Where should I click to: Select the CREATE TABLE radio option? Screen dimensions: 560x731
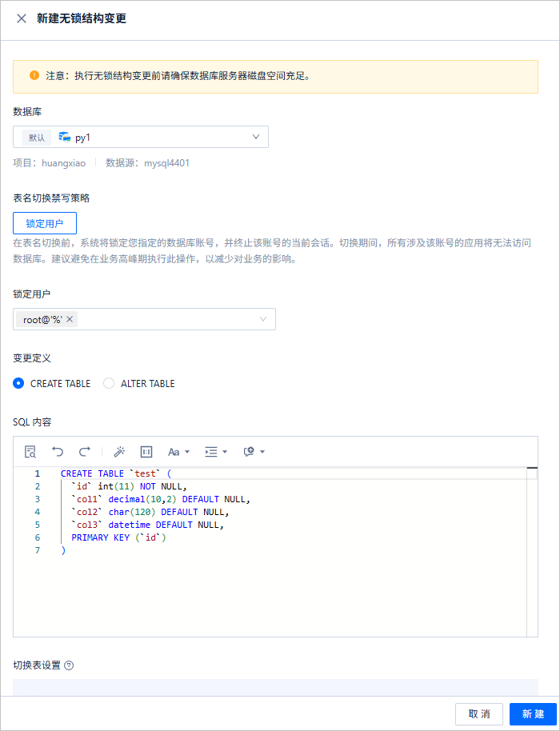18,384
